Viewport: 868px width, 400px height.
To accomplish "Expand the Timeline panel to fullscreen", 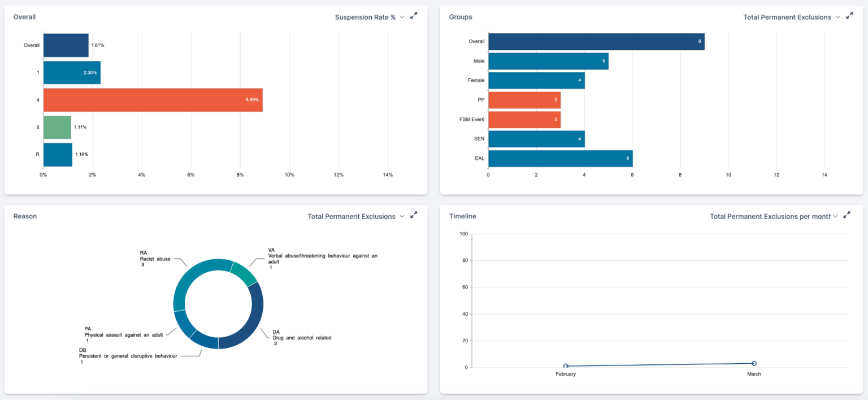I will pos(847,215).
